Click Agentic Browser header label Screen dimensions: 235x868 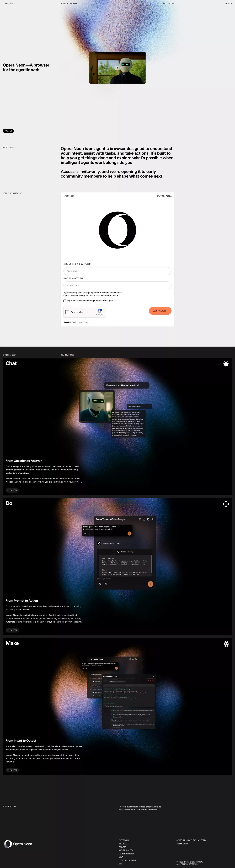pos(69,4)
